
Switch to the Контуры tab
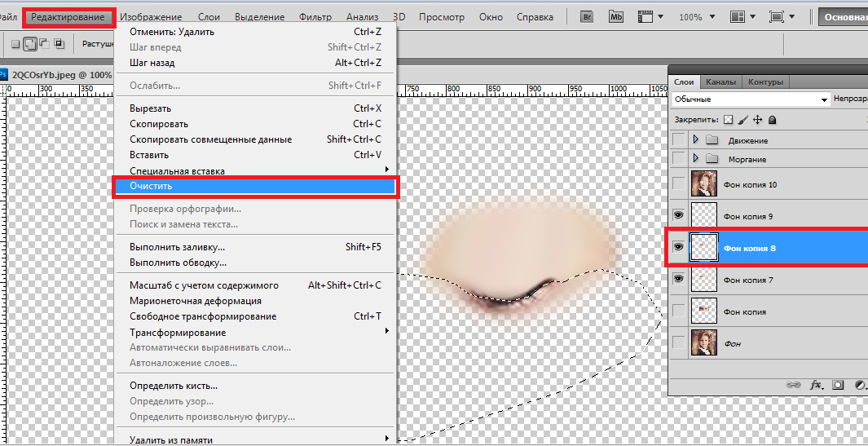pos(765,82)
